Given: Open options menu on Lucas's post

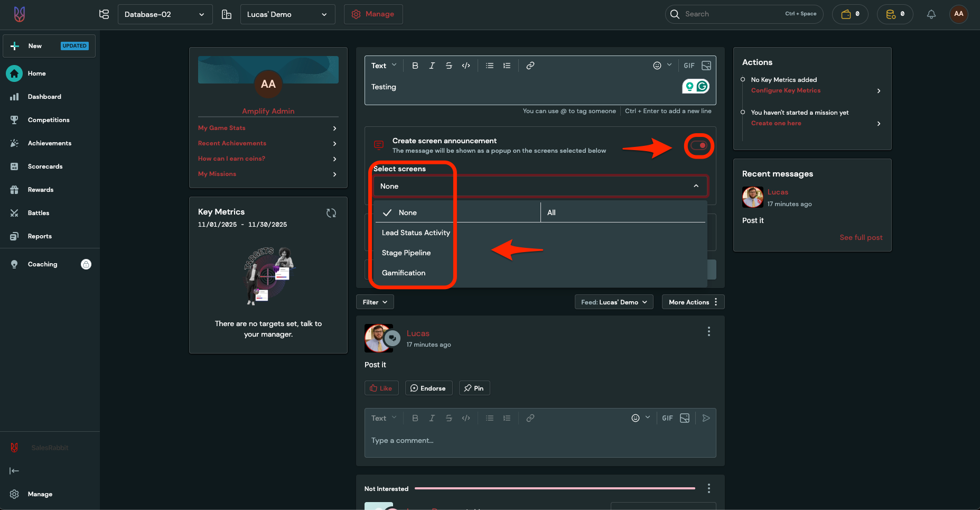Looking at the screenshot, I should point(708,331).
